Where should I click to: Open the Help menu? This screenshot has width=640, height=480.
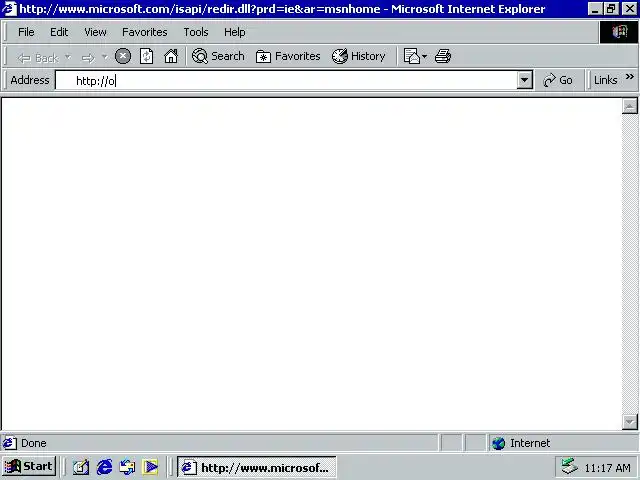[235, 32]
